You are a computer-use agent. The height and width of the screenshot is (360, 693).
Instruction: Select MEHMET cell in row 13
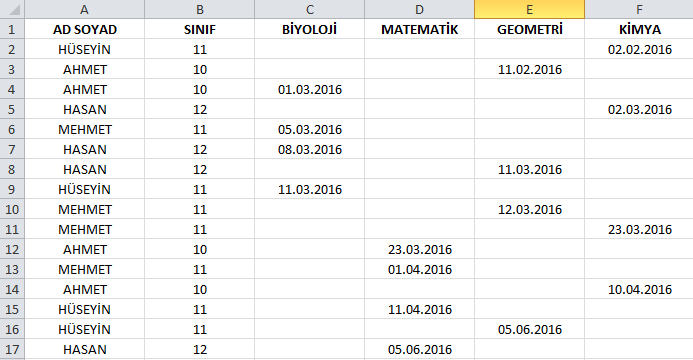coord(84,269)
